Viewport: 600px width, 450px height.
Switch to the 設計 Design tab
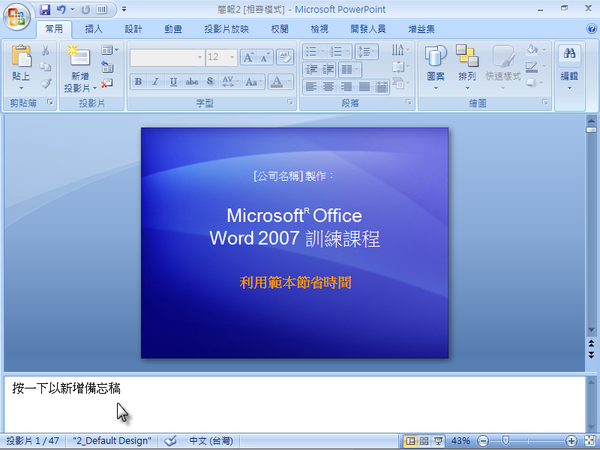pos(133,29)
